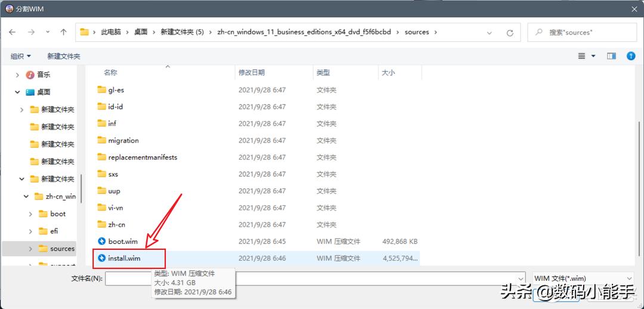Go back with the left arrow button
The image size is (644, 309).
tap(13, 32)
